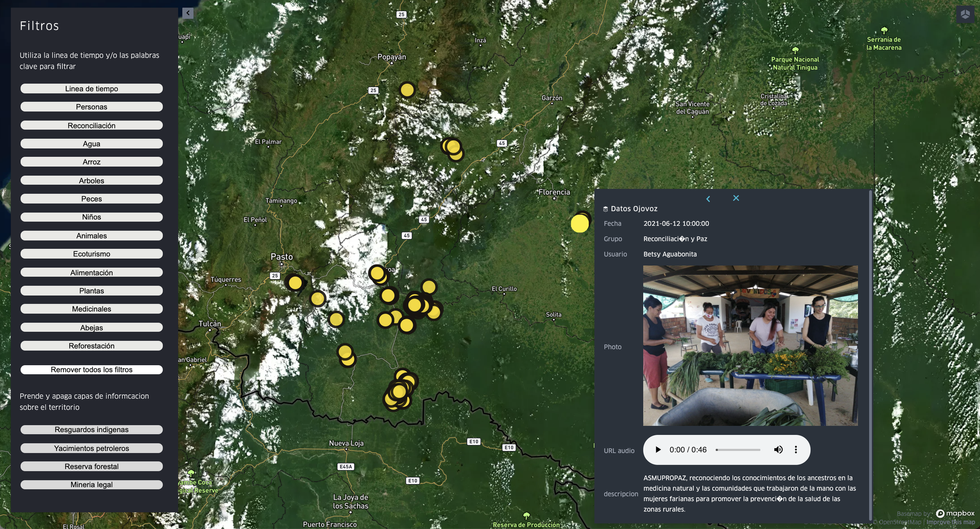Click Remover todos los filtros button
Image resolution: width=980 pixels, height=529 pixels.
point(91,370)
